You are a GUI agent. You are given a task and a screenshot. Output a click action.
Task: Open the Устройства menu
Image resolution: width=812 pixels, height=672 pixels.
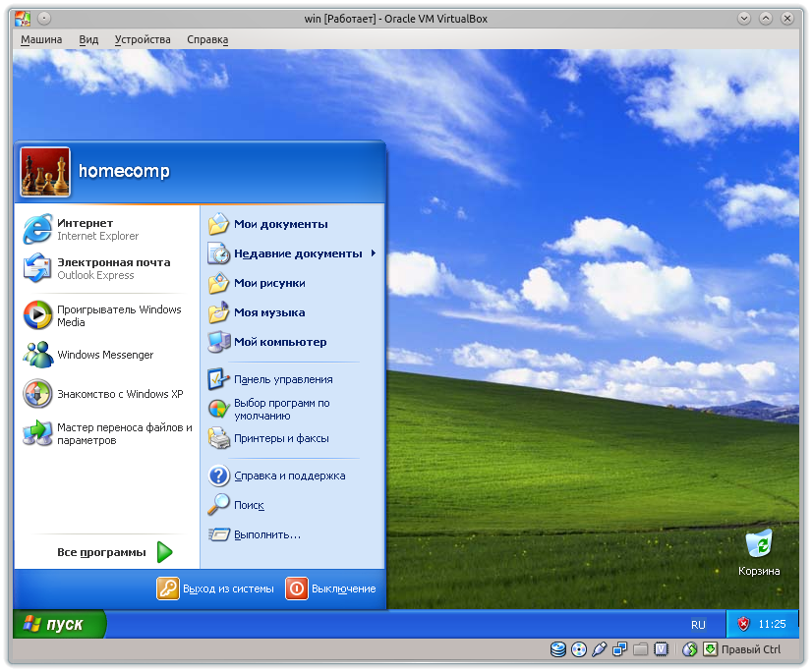point(143,39)
